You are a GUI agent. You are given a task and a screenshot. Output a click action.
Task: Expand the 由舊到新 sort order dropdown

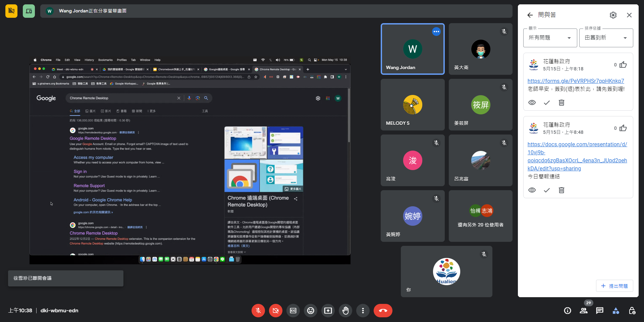tap(606, 38)
